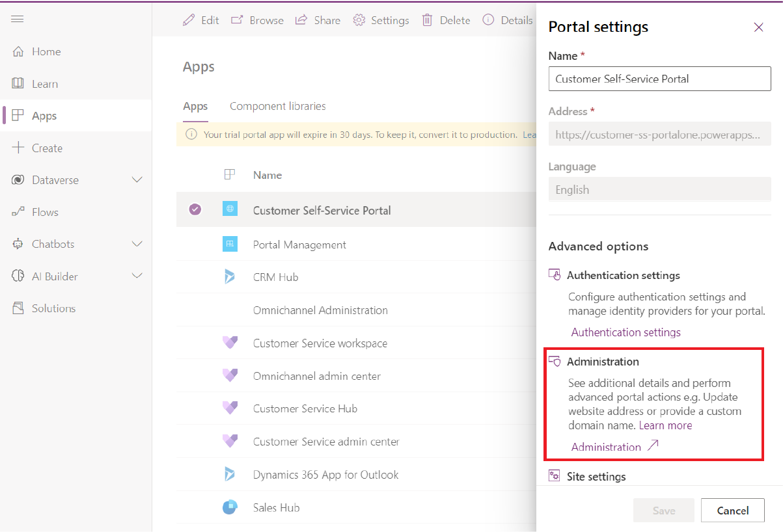
Task: Click the app type column header icon
Action: tap(230, 174)
